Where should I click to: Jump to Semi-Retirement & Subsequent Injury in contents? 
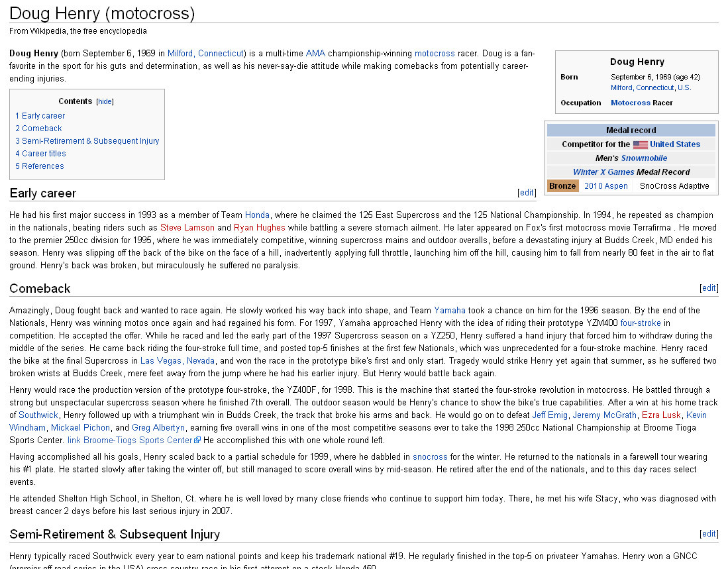(x=87, y=140)
